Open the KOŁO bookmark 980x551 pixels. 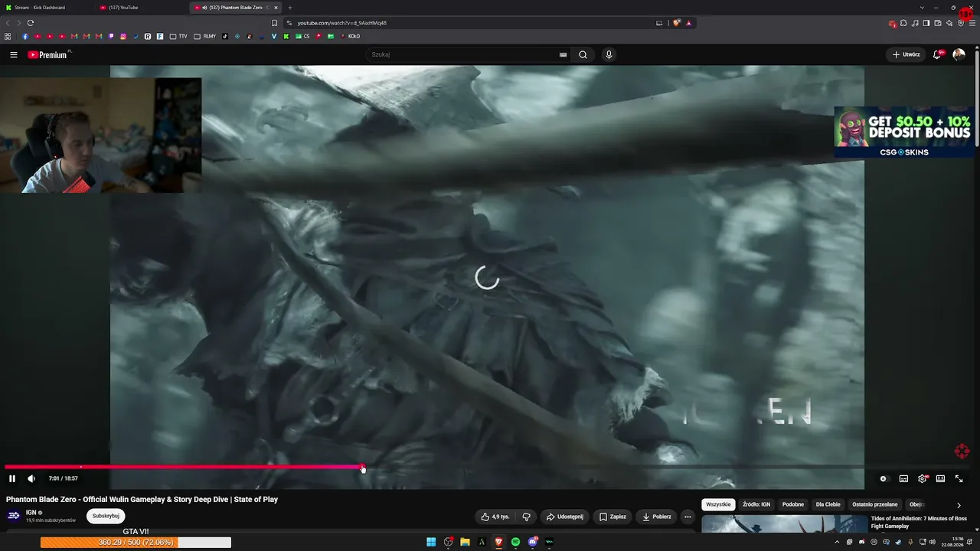coord(351,36)
